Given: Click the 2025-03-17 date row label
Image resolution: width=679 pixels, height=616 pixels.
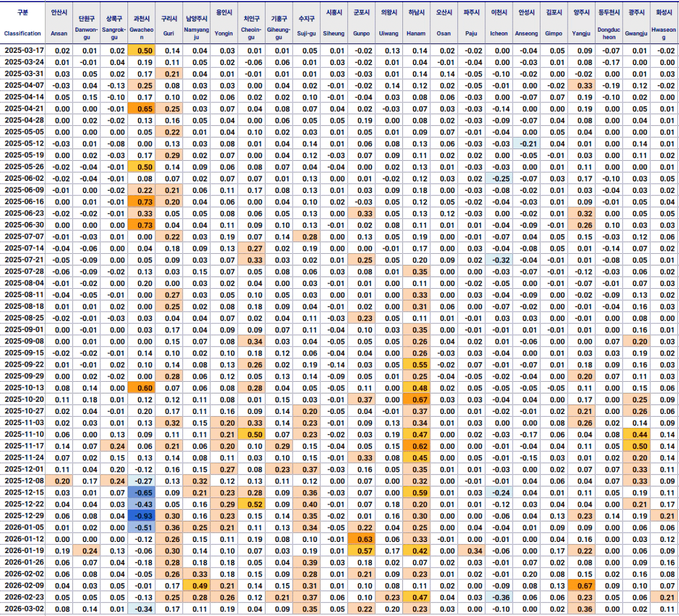Looking at the screenshot, I should click(x=24, y=51).
